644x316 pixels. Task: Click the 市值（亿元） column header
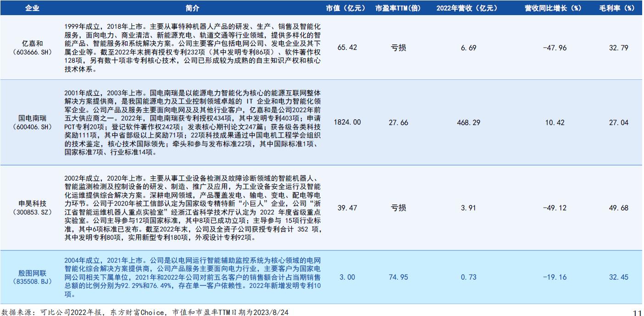pyautogui.click(x=346, y=8)
